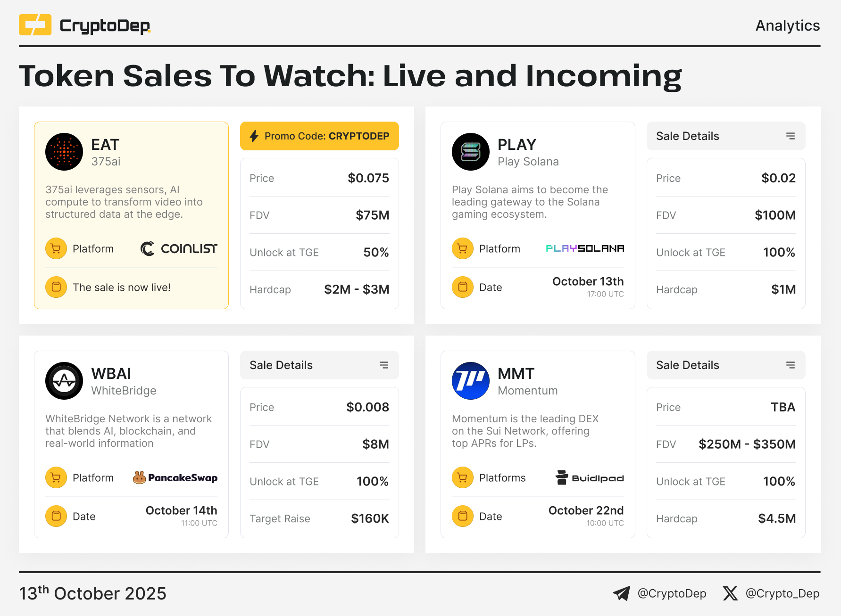
Task: Open the @Crypto_Dep X handle link
Action: coord(782,593)
